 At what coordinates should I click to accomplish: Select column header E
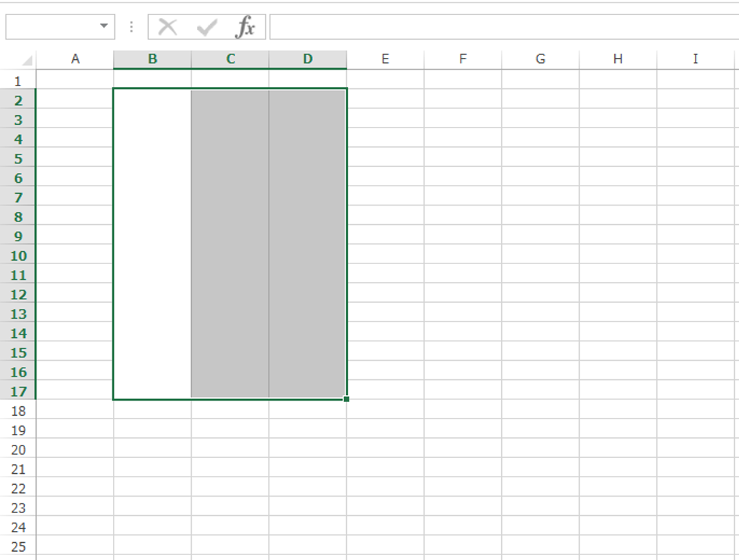(385, 59)
